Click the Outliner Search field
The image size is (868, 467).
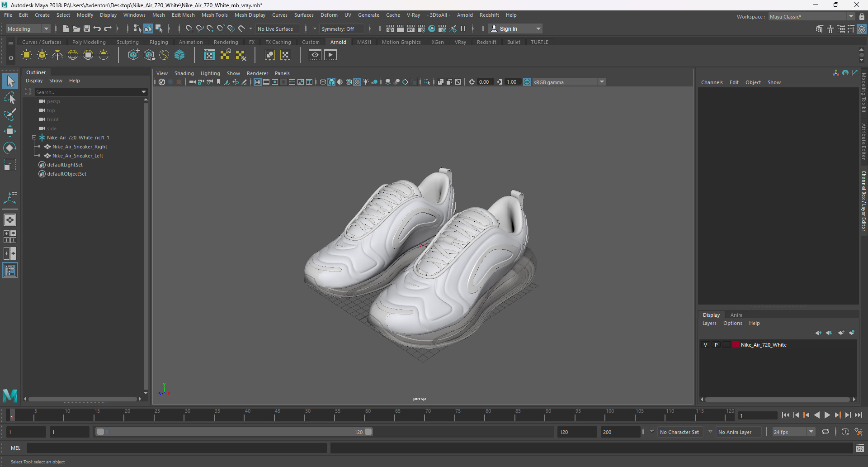[x=88, y=92]
